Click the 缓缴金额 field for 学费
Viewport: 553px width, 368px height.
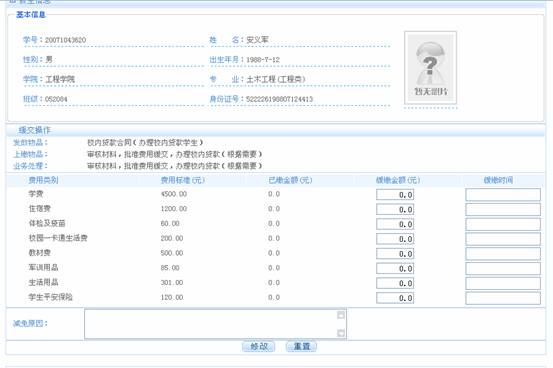pos(395,195)
